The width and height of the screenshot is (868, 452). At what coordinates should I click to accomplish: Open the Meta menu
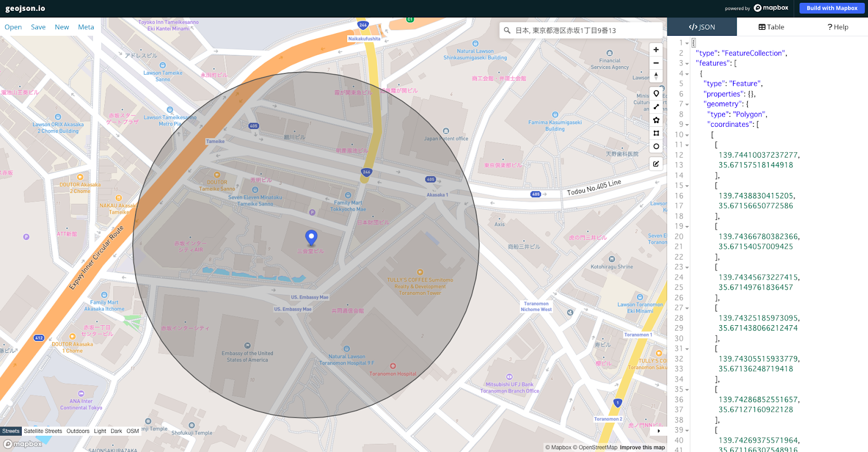coord(86,27)
